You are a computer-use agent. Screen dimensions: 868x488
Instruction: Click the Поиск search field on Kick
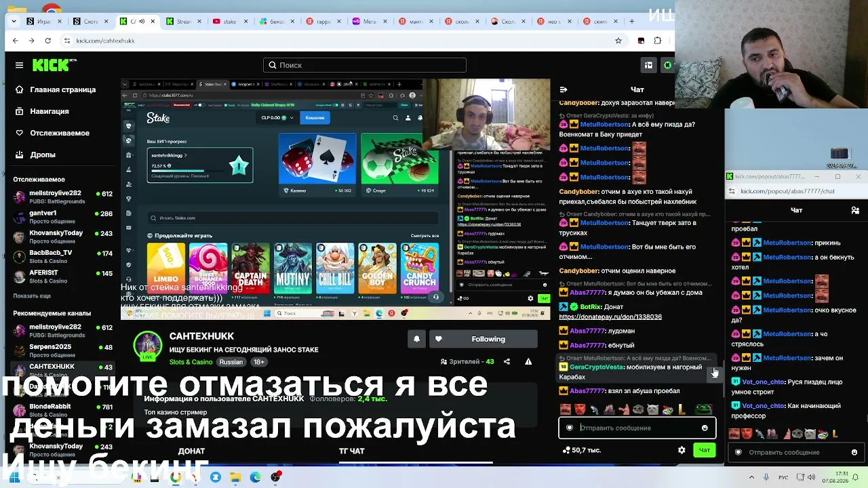click(x=365, y=65)
